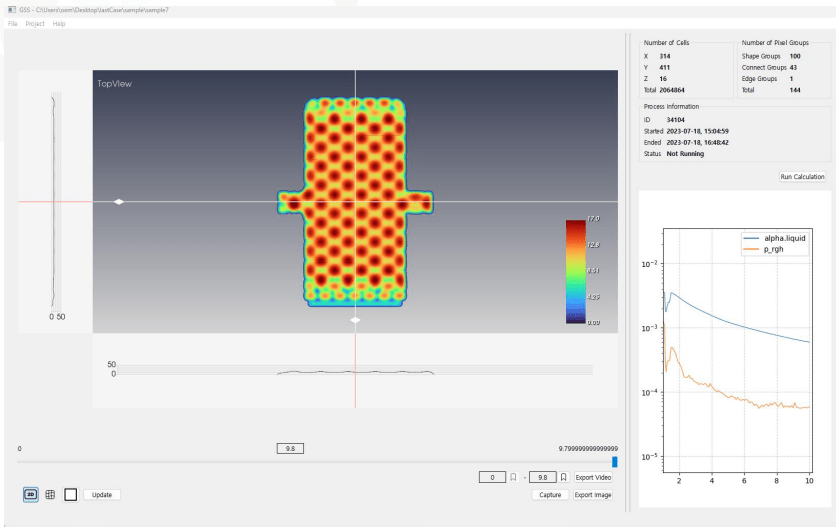The image size is (836, 527).
Task: Click the current time value field above the slider
Action: pyautogui.click(x=290, y=449)
